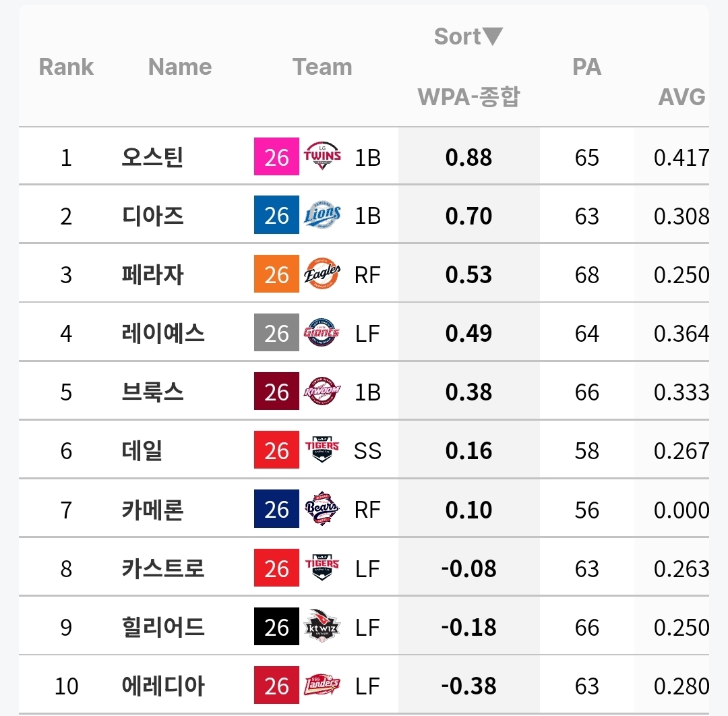The width and height of the screenshot is (728, 716).
Task: Click the Sort descending arrow indicator
Action: point(493,36)
